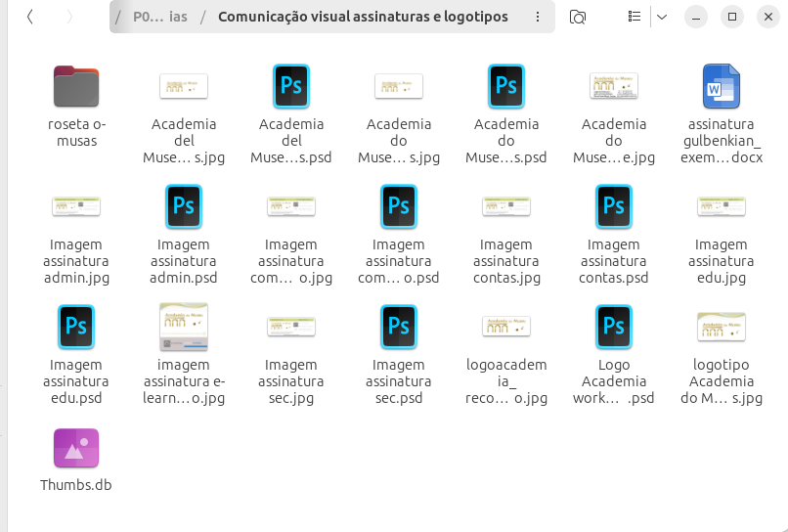Select Imagem assinatura admin.psd icon

184,206
